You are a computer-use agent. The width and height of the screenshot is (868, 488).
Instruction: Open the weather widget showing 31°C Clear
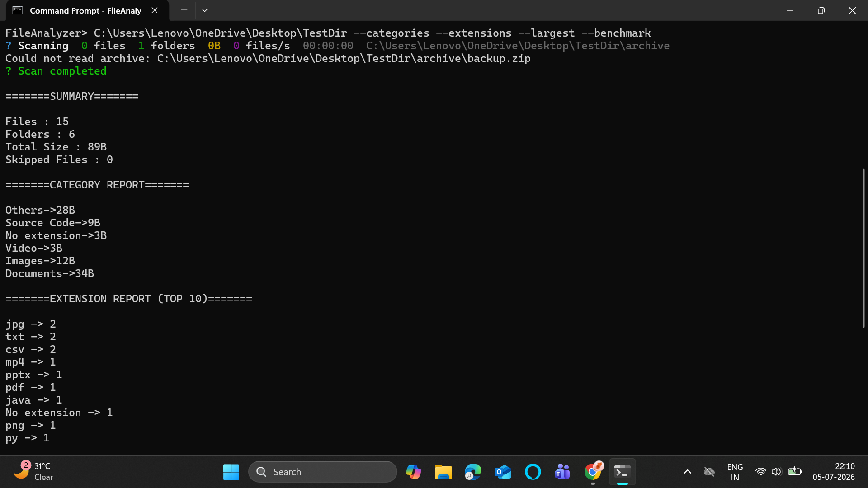pyautogui.click(x=33, y=472)
